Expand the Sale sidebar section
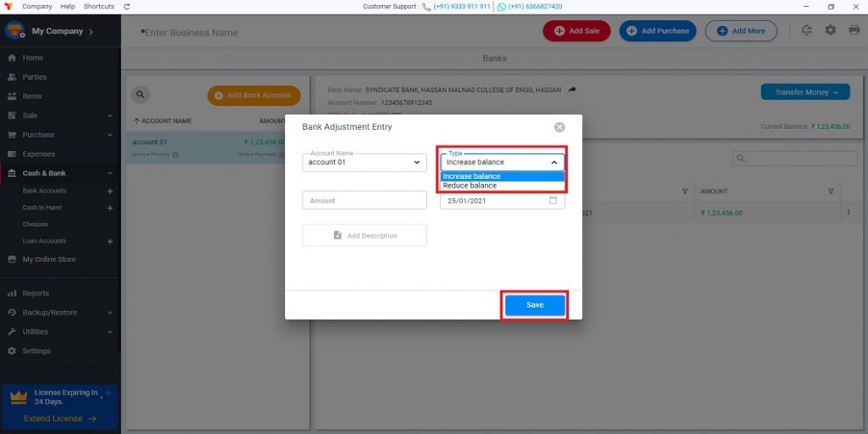 [x=60, y=115]
